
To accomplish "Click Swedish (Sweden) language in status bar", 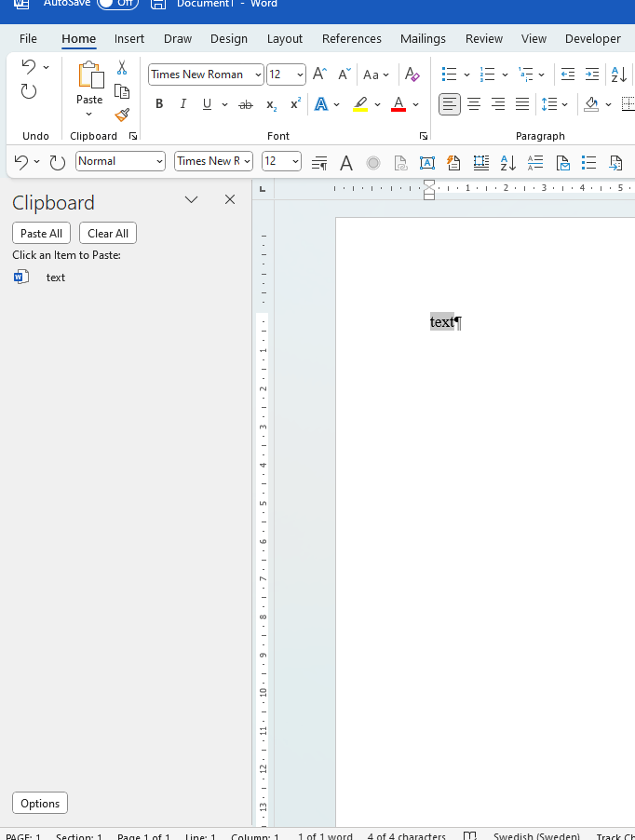I will click(x=536, y=835).
